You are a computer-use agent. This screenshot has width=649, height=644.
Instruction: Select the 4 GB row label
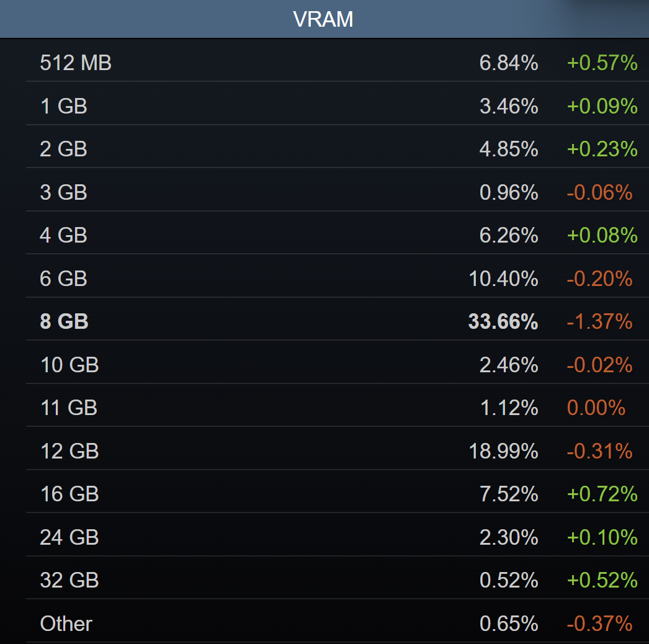pos(63,235)
